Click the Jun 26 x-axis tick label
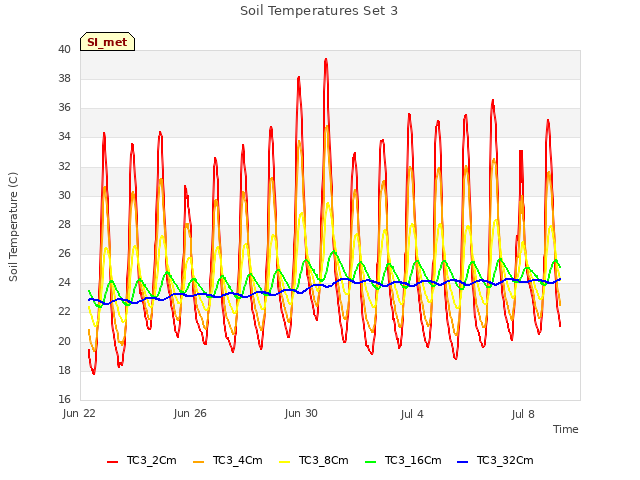 190,413
